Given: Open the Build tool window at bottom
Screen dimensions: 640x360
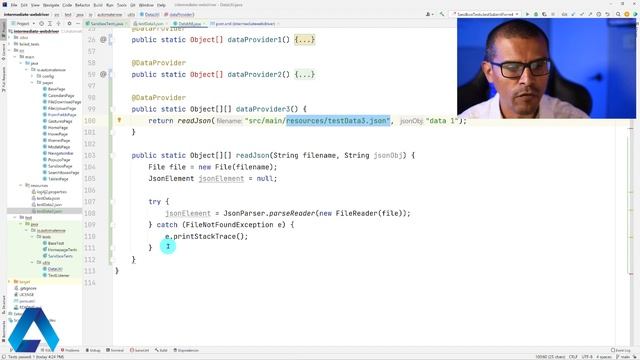Looking at the screenshot, I should (x=161, y=350).
